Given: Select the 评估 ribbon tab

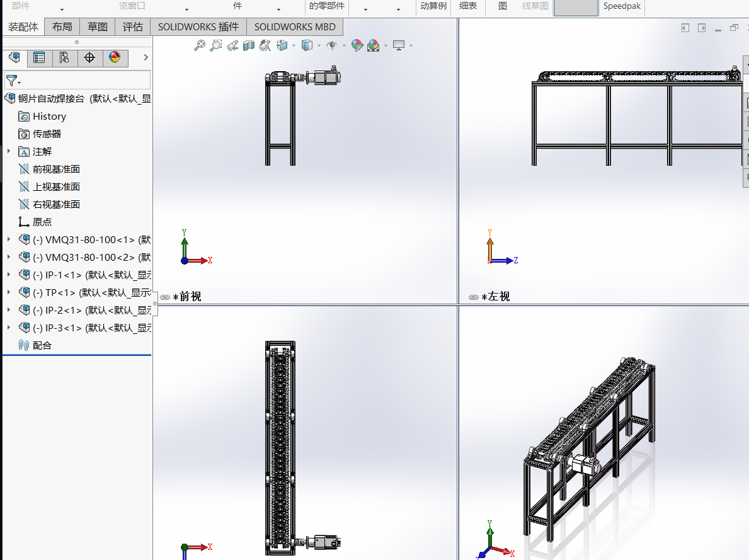Looking at the screenshot, I should 133,26.
